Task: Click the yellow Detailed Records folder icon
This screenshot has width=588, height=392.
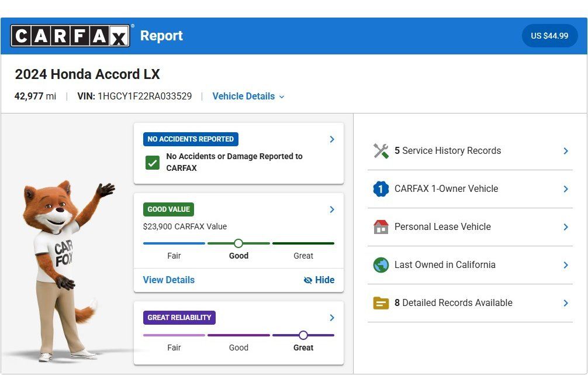Action: coord(381,303)
